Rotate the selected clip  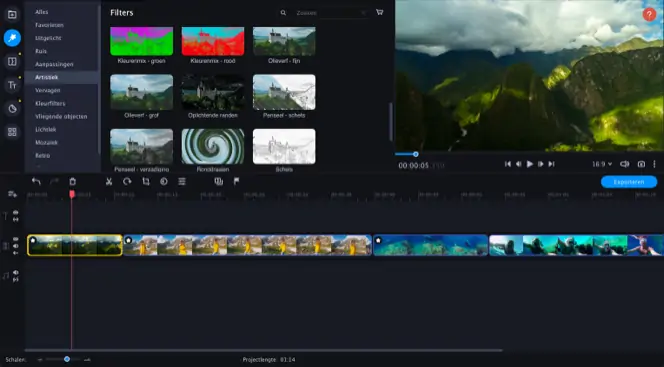click(x=127, y=182)
